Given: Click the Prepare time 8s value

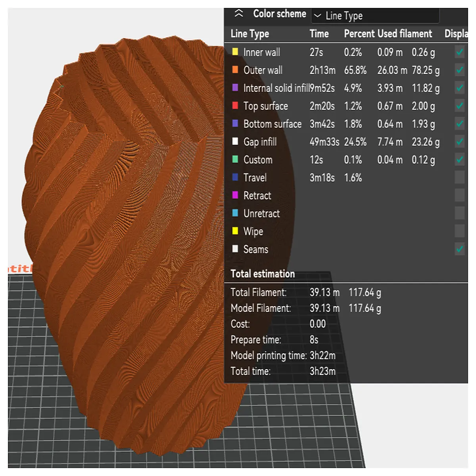Looking at the screenshot, I should pyautogui.click(x=314, y=340).
